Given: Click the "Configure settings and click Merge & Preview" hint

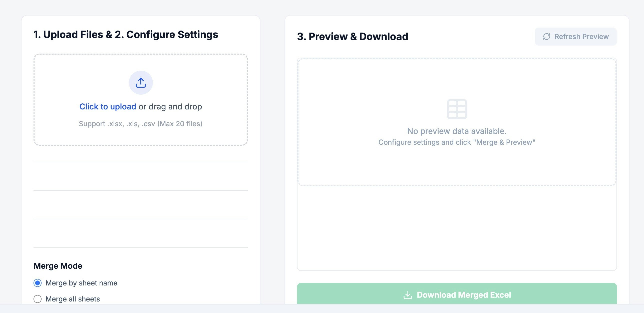Looking at the screenshot, I should (457, 142).
